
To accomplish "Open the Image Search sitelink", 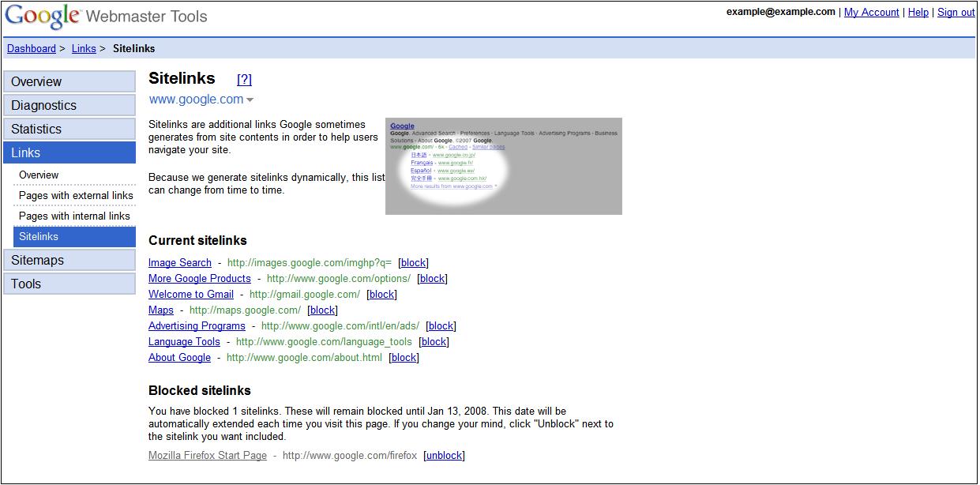I will coord(180,263).
